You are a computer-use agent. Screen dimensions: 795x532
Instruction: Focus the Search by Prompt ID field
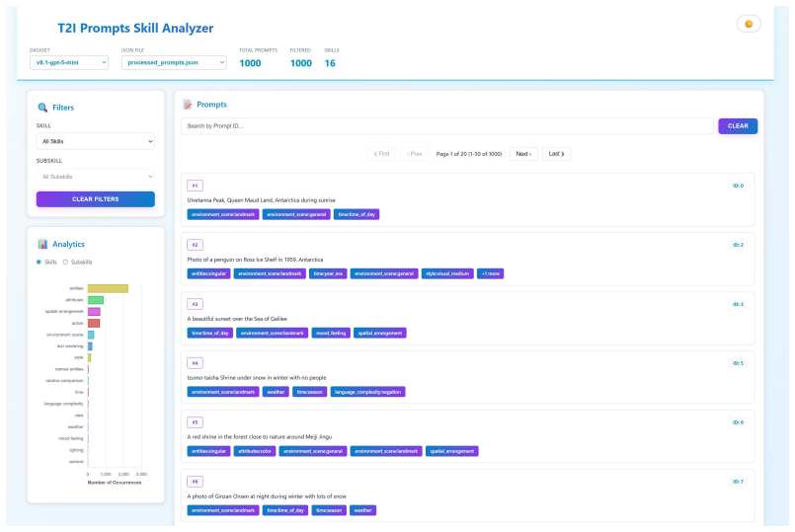point(447,126)
